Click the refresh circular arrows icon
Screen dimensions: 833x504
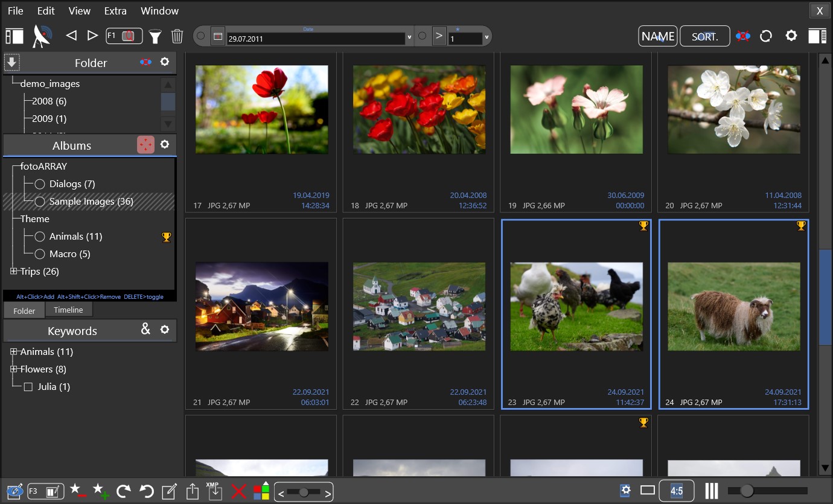coord(766,36)
